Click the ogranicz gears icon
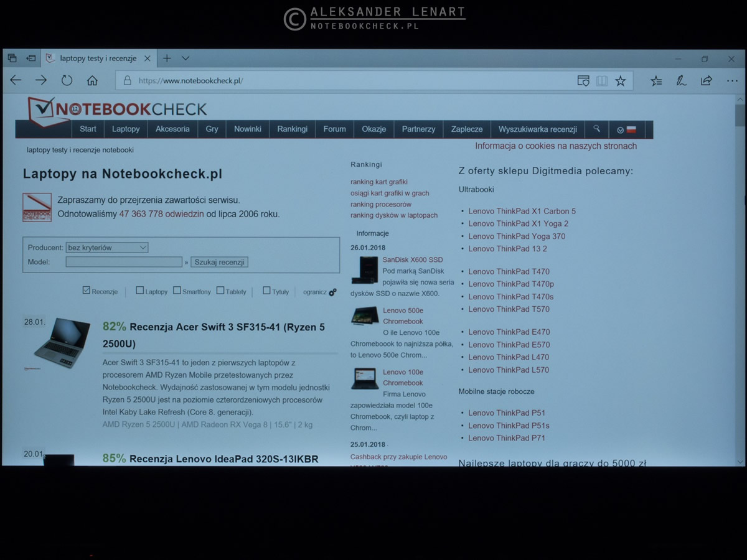The width and height of the screenshot is (747, 560). [x=333, y=292]
